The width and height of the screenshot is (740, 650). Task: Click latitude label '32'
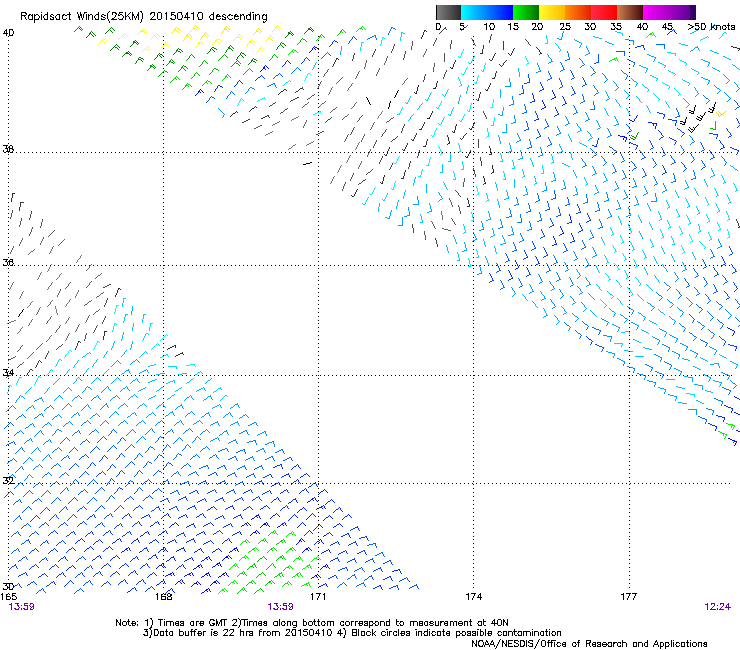pos(8,481)
